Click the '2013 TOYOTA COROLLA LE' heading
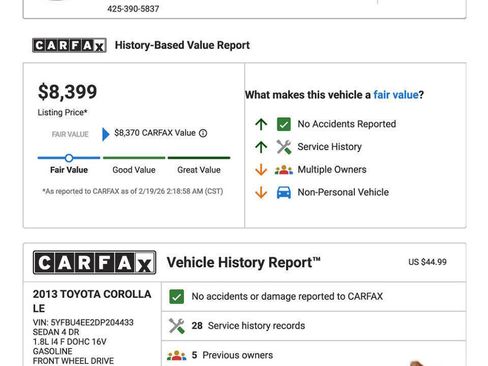488x366 pixels. tap(92, 301)
